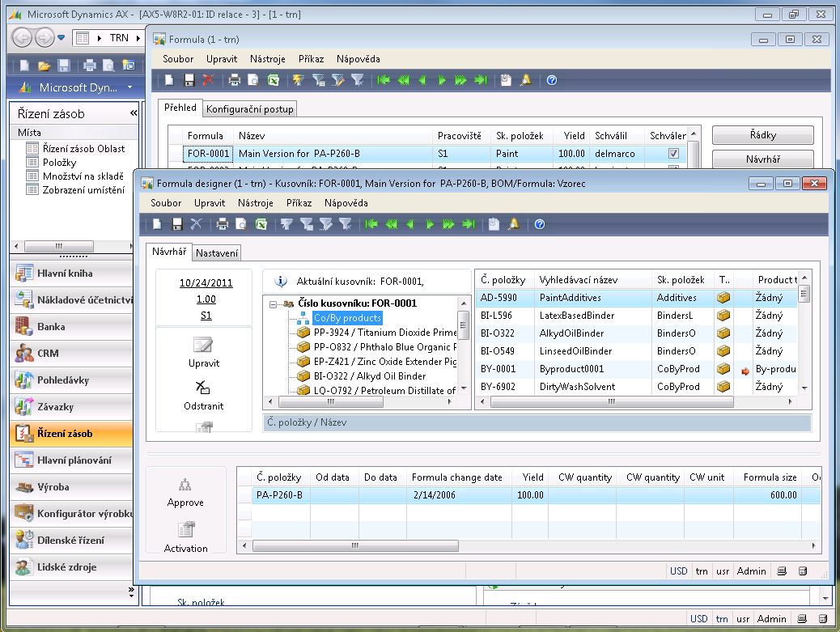840x632 pixels.
Task: Open CRM module in navigation pane
Action: pyautogui.click(x=71, y=354)
